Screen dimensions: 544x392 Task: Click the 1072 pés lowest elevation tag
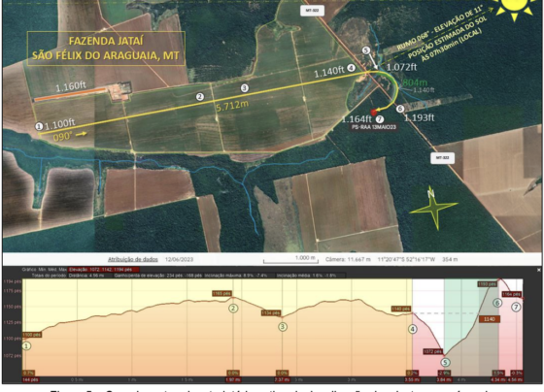[x=433, y=351]
